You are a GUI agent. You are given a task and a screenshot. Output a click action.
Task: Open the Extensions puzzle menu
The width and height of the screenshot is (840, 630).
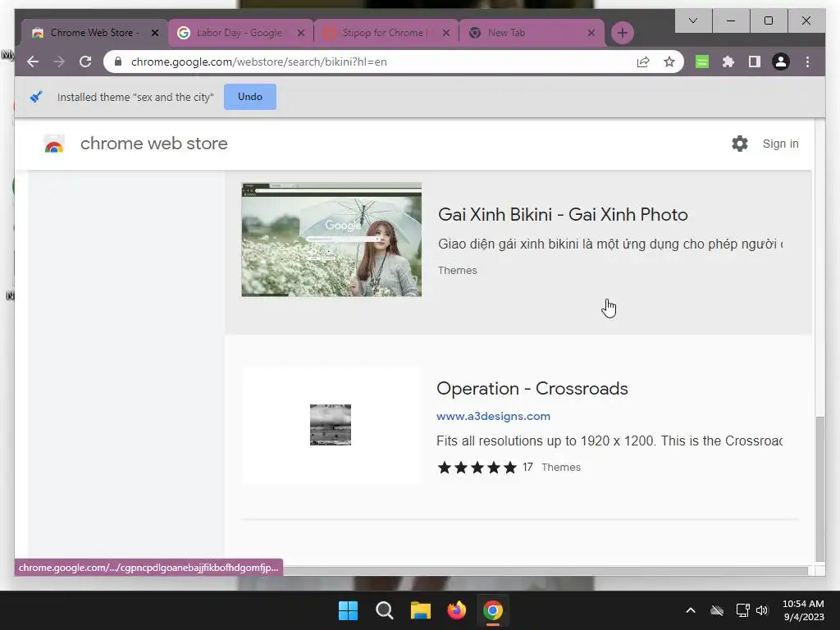coord(728,62)
